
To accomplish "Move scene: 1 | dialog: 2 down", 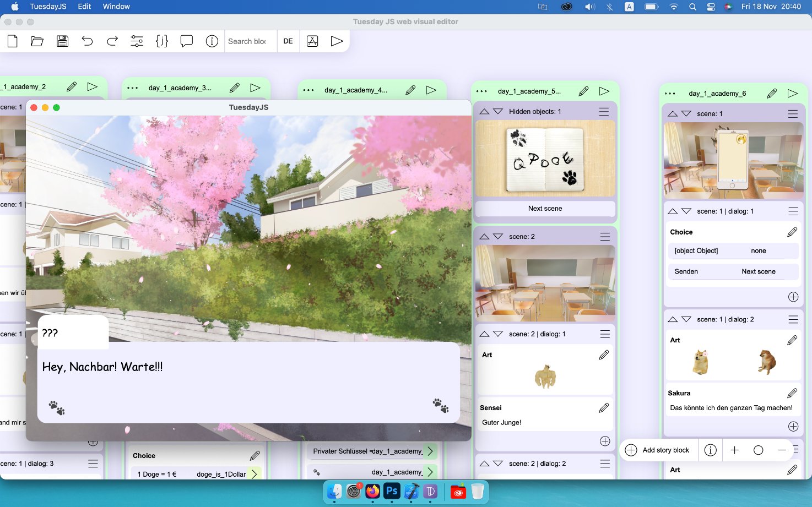I will 686,319.
